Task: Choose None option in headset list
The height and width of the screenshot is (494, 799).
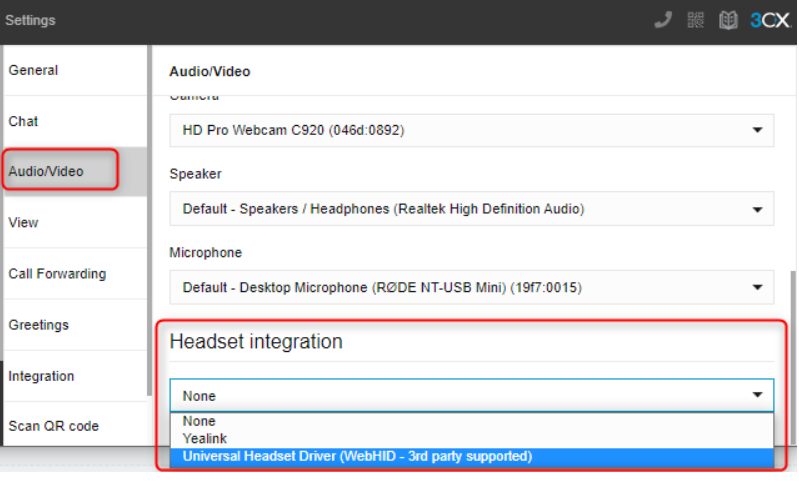Action: [x=471, y=421]
